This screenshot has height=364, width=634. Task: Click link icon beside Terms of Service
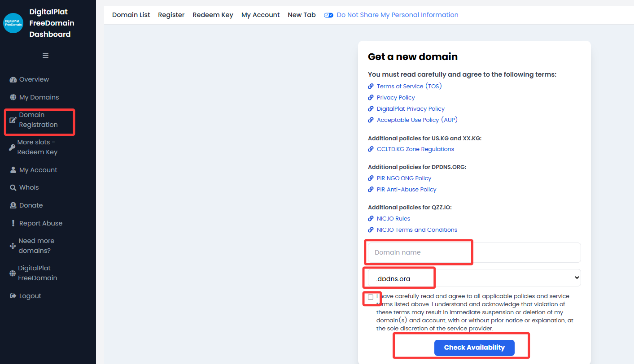(x=371, y=86)
